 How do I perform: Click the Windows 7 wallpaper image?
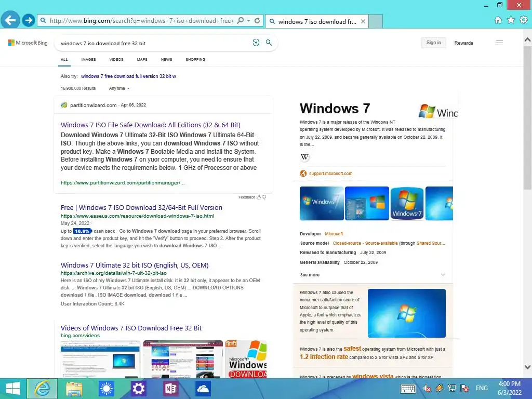pos(406,313)
